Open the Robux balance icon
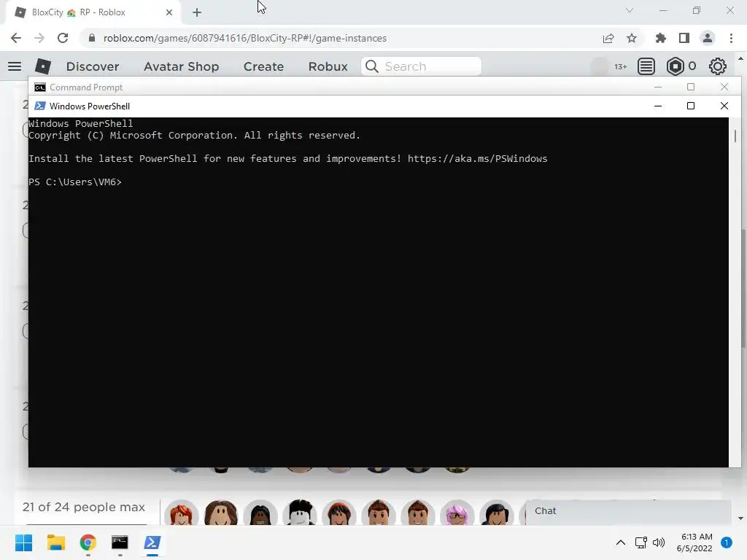The height and width of the screenshot is (560, 747). point(675,66)
